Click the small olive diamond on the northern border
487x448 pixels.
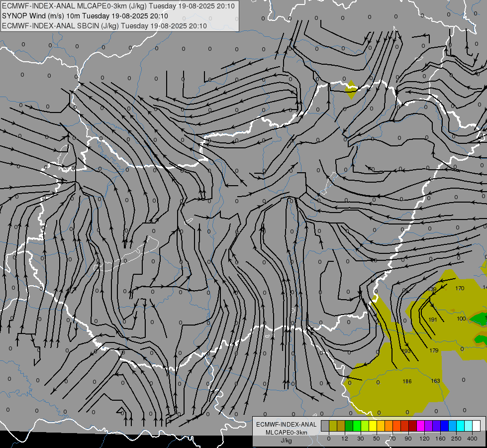pyautogui.click(x=351, y=90)
